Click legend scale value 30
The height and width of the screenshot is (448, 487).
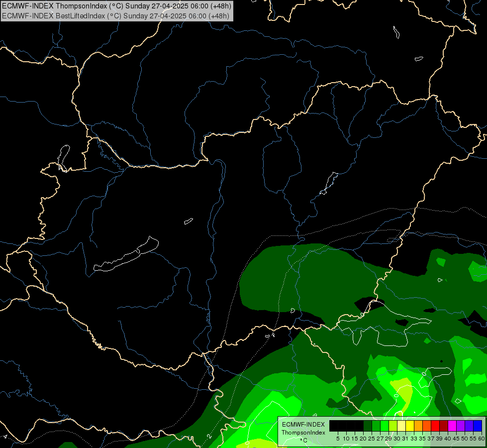(397, 439)
